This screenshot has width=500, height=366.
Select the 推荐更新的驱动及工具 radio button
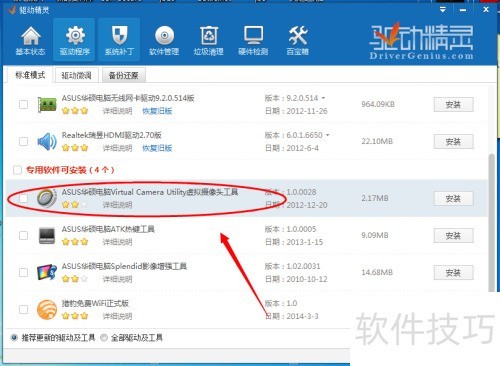click(14, 338)
